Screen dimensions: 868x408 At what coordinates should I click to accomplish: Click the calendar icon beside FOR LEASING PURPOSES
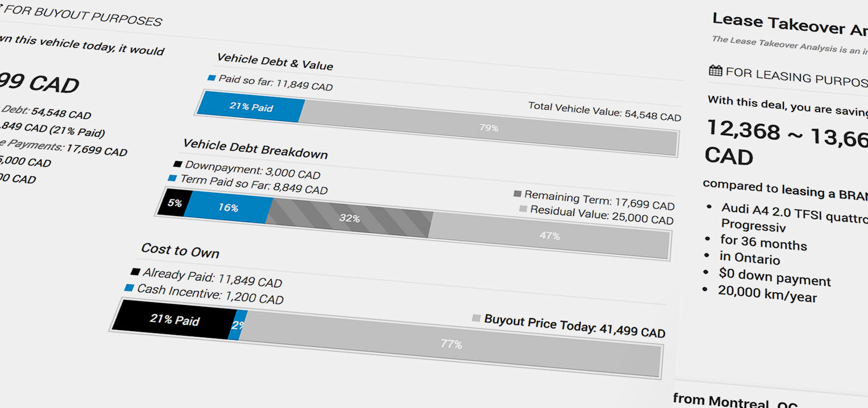click(x=716, y=70)
